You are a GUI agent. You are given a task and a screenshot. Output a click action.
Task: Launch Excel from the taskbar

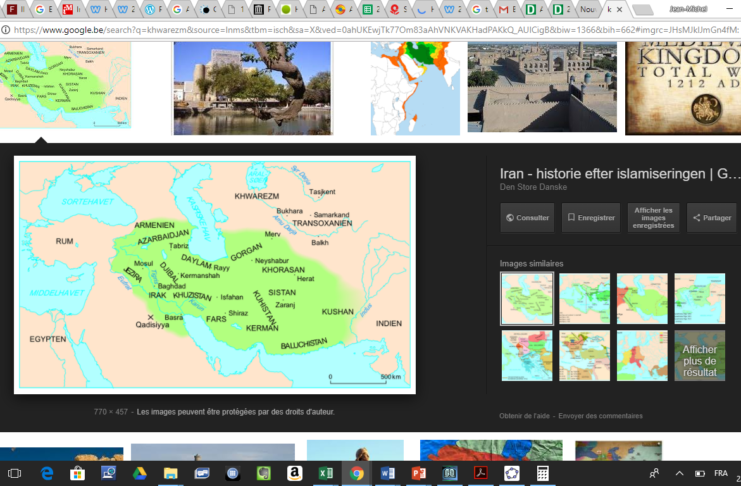[x=325, y=473]
